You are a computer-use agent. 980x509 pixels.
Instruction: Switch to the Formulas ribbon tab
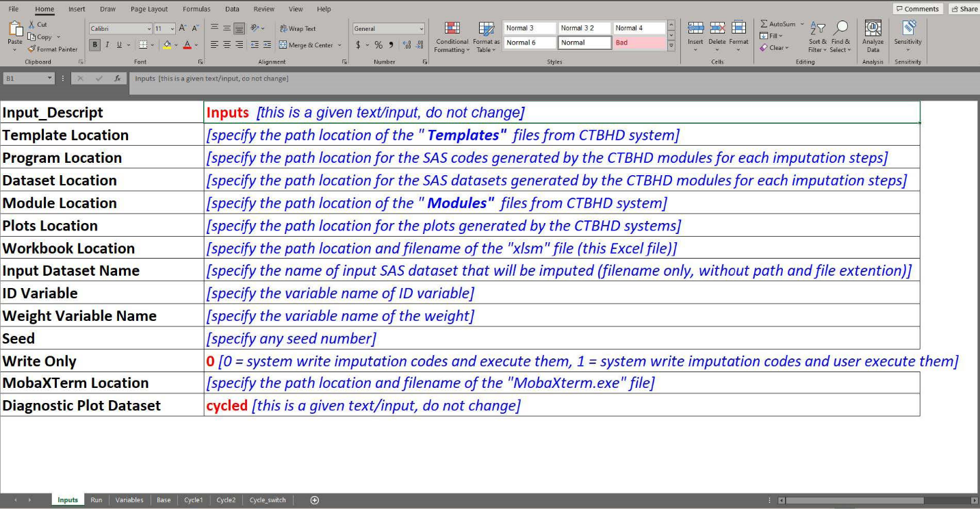(x=196, y=9)
